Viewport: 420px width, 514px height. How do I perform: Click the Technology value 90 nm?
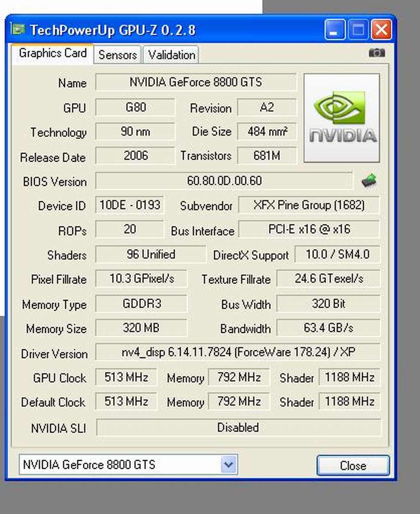[135, 132]
